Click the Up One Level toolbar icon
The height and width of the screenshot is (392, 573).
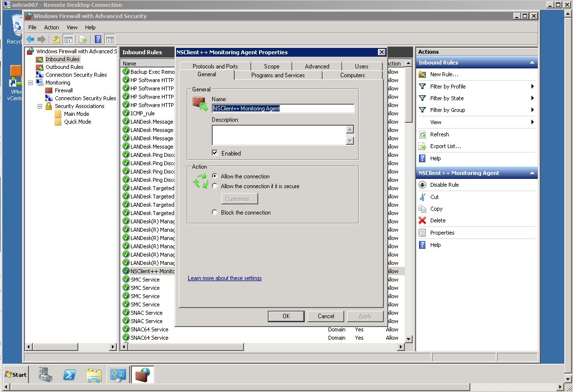[57, 40]
